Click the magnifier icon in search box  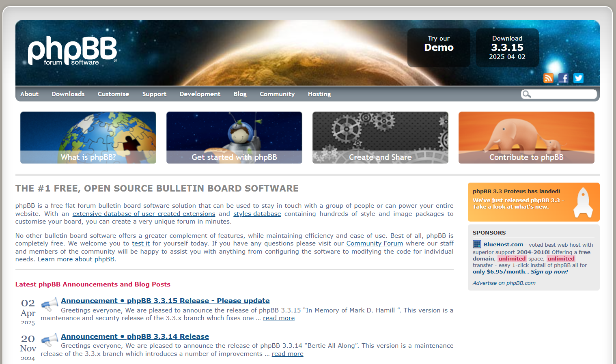(x=527, y=94)
